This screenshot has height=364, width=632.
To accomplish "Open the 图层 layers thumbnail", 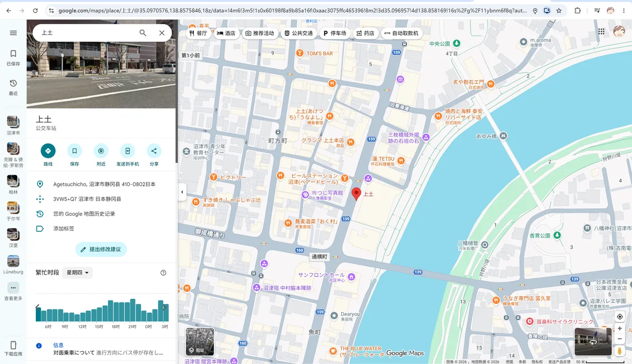I will [x=200, y=341].
